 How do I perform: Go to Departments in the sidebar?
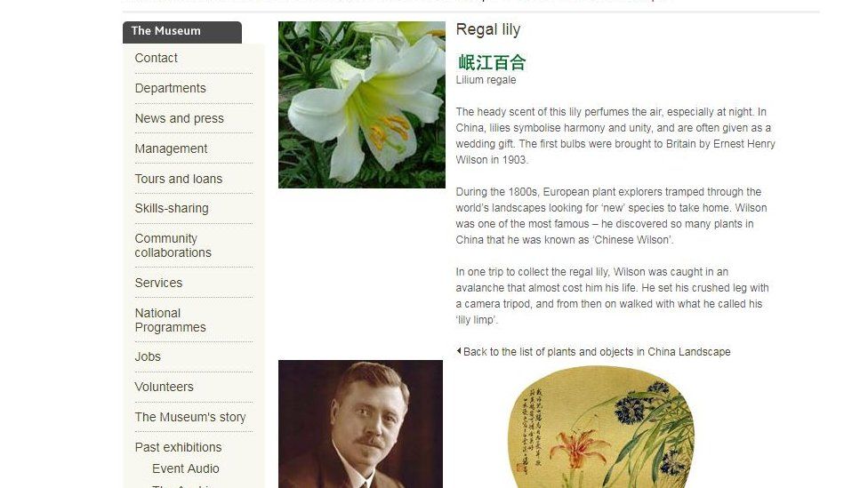[x=170, y=89]
